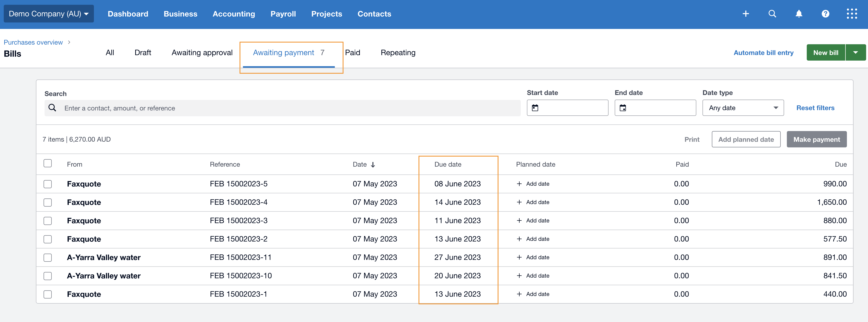
Task: Click the Start date calendar icon
Action: [x=535, y=108]
